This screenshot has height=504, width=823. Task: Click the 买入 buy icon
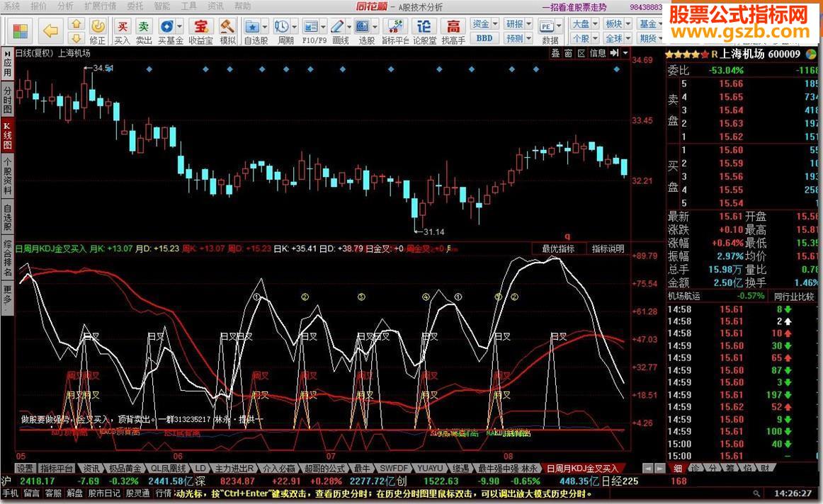click(123, 31)
